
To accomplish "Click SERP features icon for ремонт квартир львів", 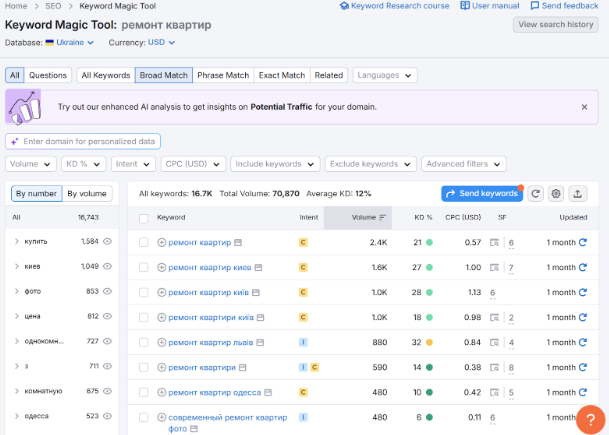I will point(494,342).
